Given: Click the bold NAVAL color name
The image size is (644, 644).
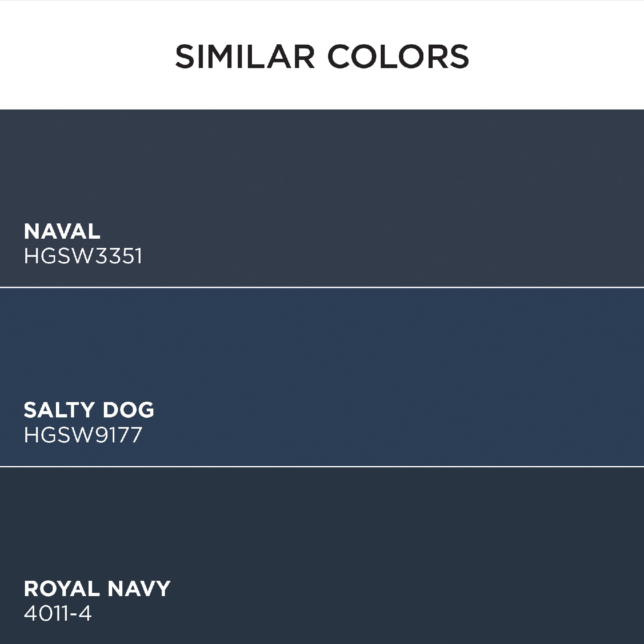Looking at the screenshot, I should 62,231.
